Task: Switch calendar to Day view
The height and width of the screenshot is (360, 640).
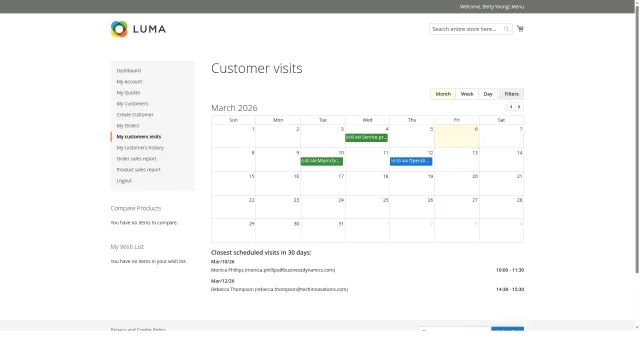Action: [x=488, y=94]
